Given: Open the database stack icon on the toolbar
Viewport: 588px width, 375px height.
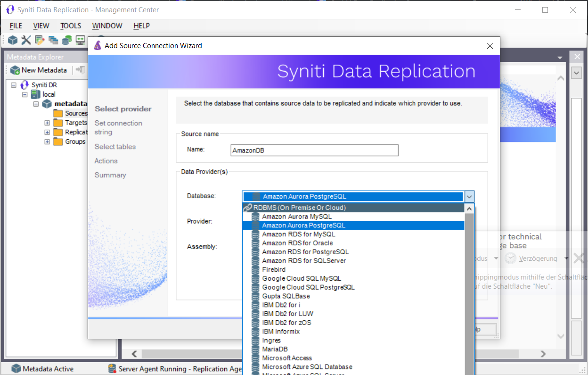Looking at the screenshot, I should point(66,40).
